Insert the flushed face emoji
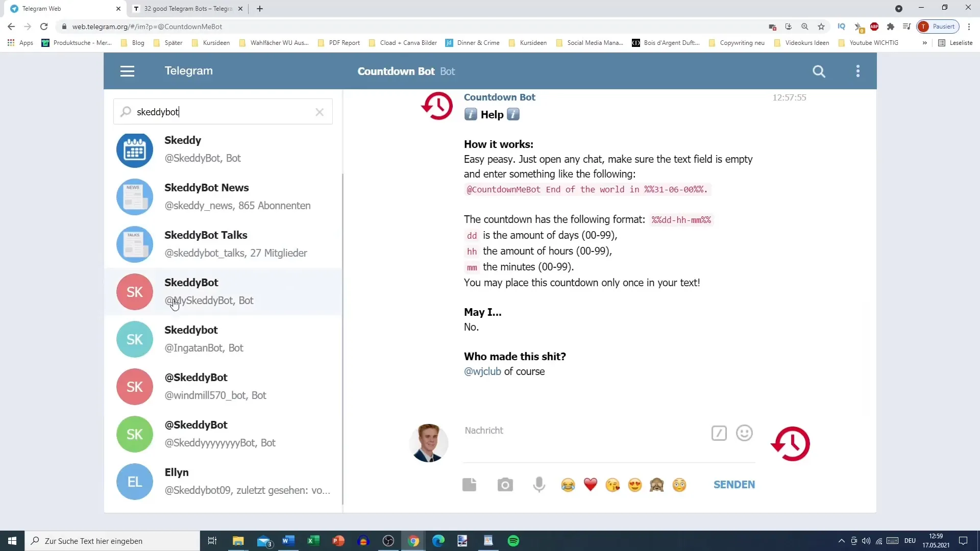Screen dimensions: 980x551 [679, 485]
